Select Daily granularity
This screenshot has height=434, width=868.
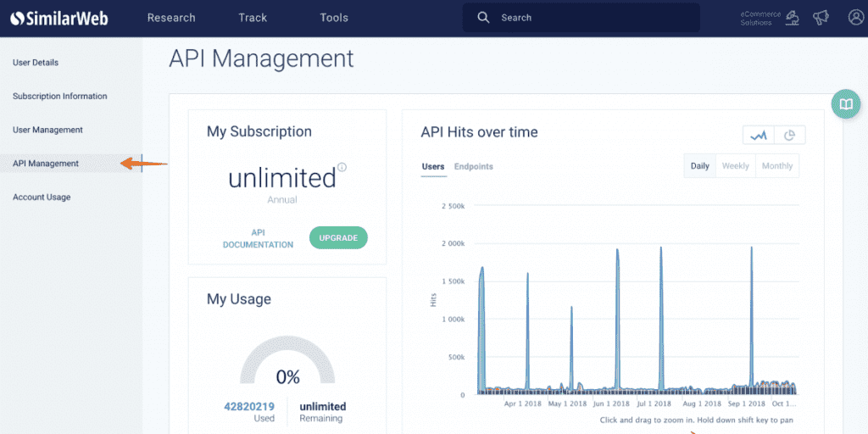pos(699,166)
